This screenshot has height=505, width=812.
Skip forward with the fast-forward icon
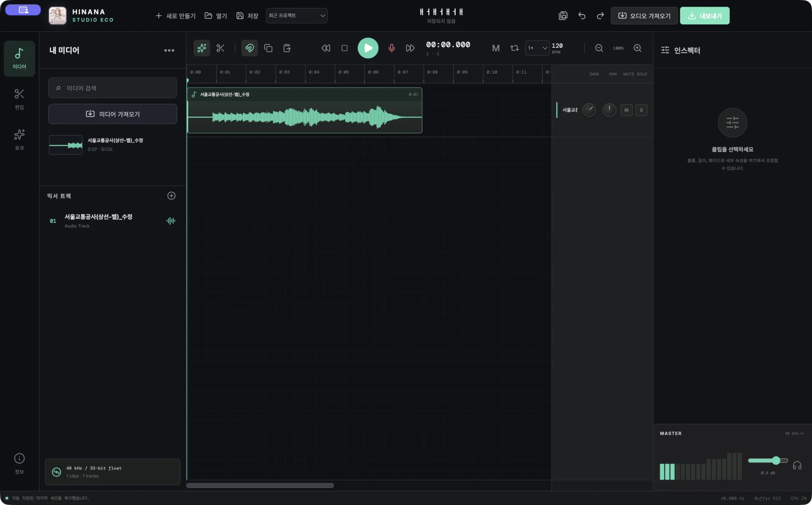(x=410, y=48)
